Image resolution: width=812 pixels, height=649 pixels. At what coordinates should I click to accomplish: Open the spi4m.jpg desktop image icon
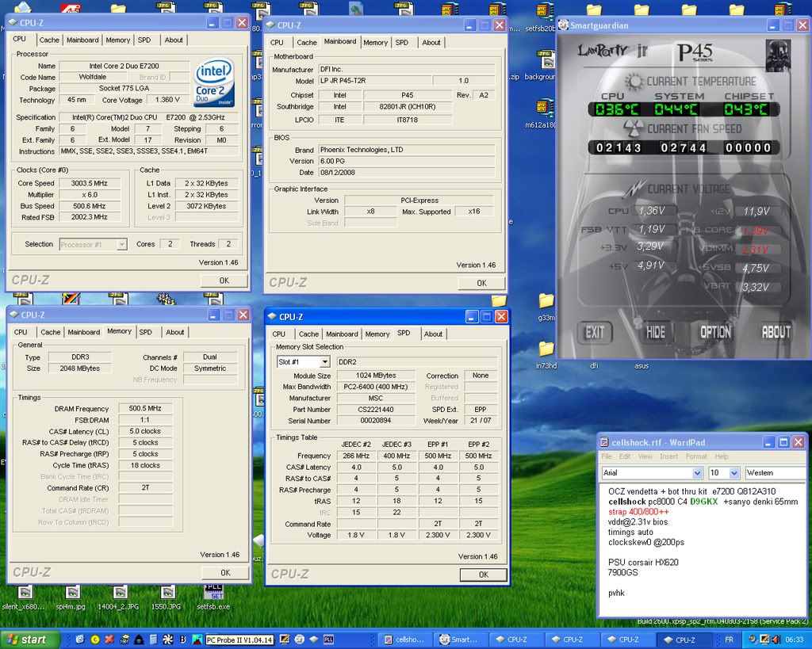pos(72,593)
